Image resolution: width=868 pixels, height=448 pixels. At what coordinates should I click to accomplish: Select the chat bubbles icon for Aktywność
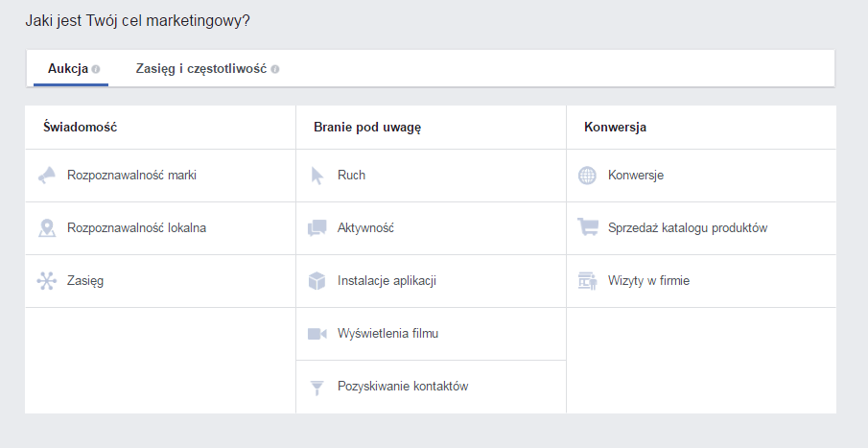tap(317, 228)
